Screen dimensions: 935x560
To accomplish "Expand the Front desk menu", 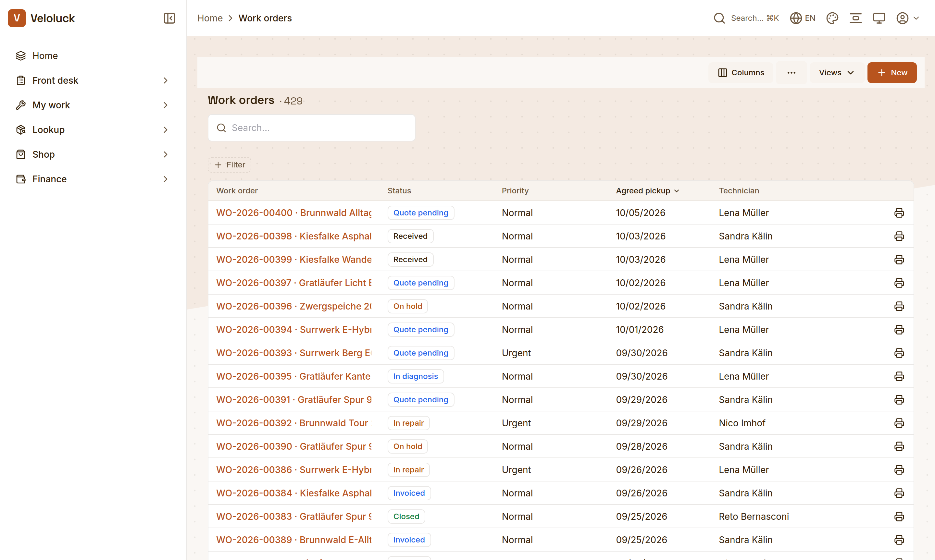I will tap(93, 80).
